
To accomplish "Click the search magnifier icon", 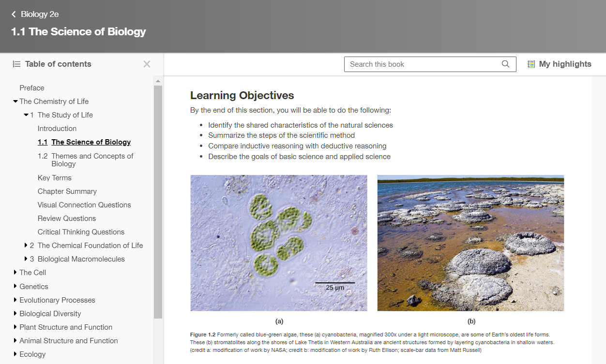I will tap(505, 64).
